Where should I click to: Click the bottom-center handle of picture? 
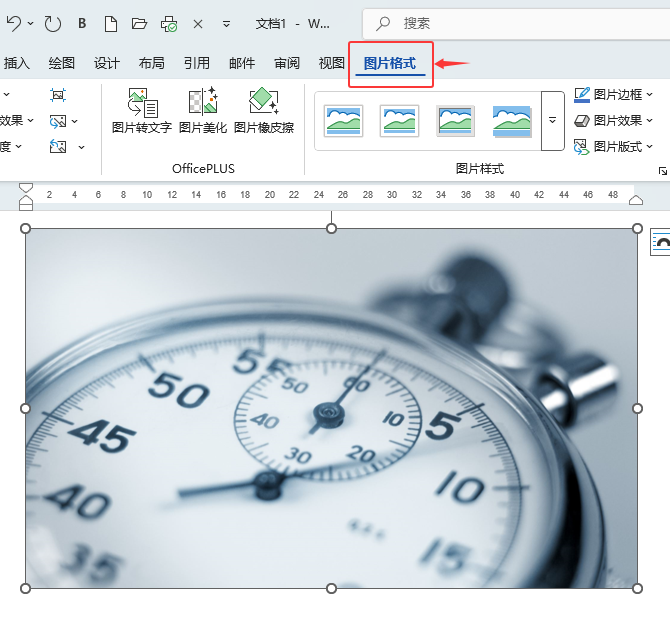coord(331,589)
